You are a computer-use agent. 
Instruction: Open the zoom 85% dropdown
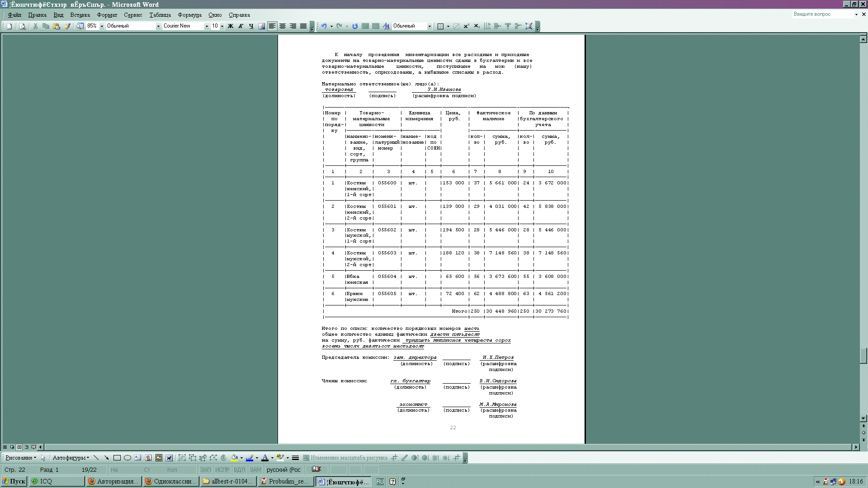(102, 26)
